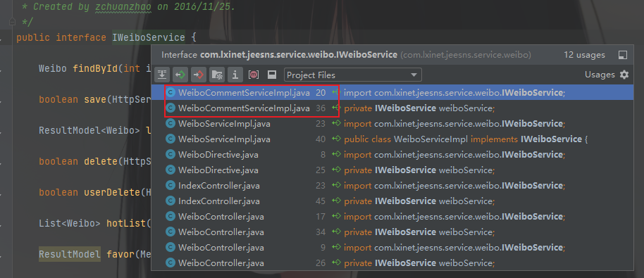Click the delete method name in editor
The height and width of the screenshot is (278, 644).
[x=101, y=161]
